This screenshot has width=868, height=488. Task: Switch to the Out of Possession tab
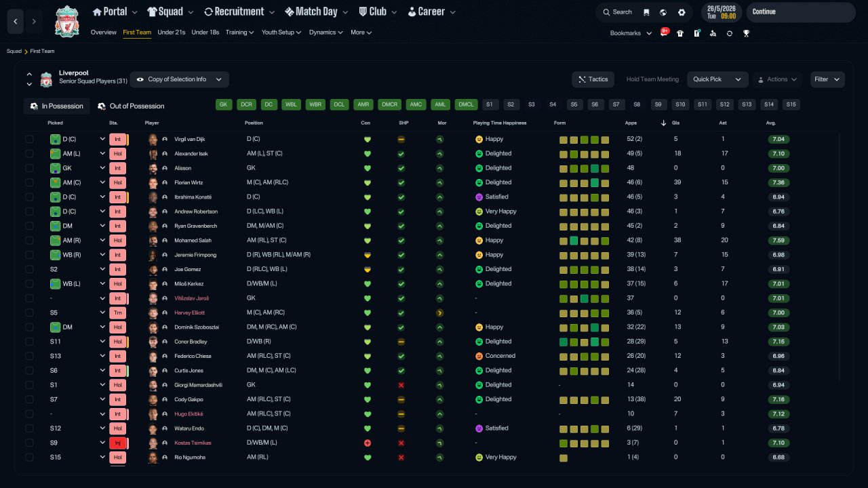[x=131, y=106]
